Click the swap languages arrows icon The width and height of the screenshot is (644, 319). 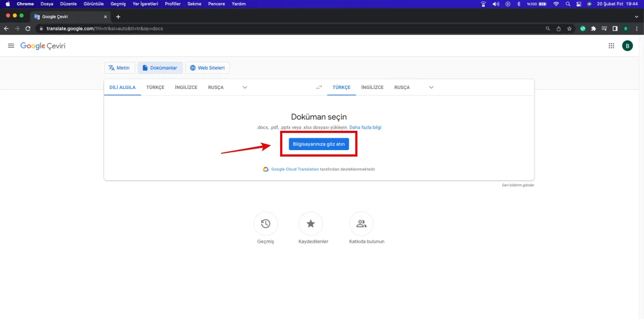point(319,87)
